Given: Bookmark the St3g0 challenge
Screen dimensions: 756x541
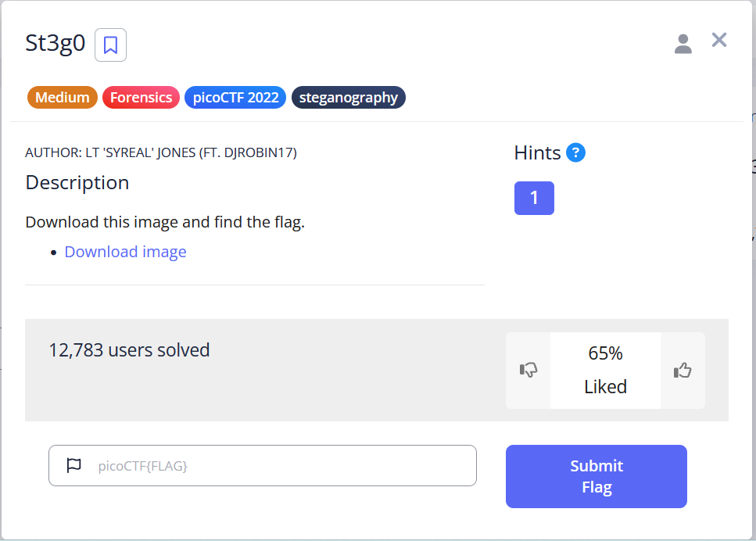Looking at the screenshot, I should point(110,45).
